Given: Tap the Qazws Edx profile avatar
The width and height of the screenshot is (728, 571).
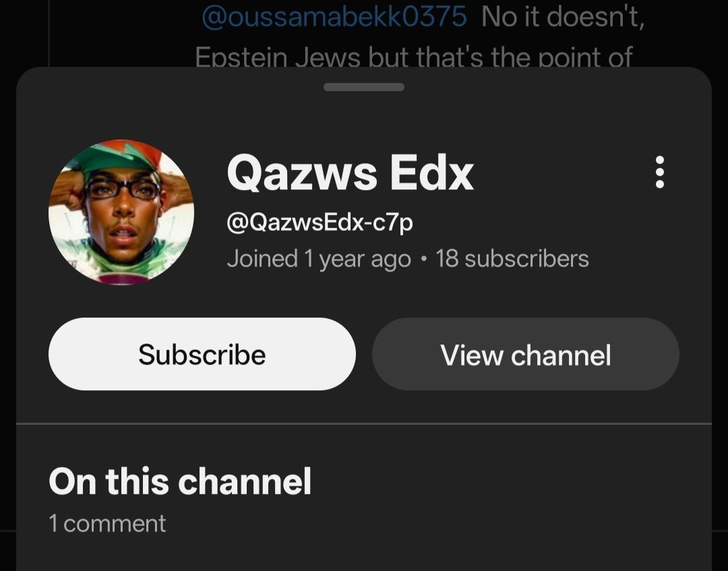Looking at the screenshot, I should (x=121, y=212).
